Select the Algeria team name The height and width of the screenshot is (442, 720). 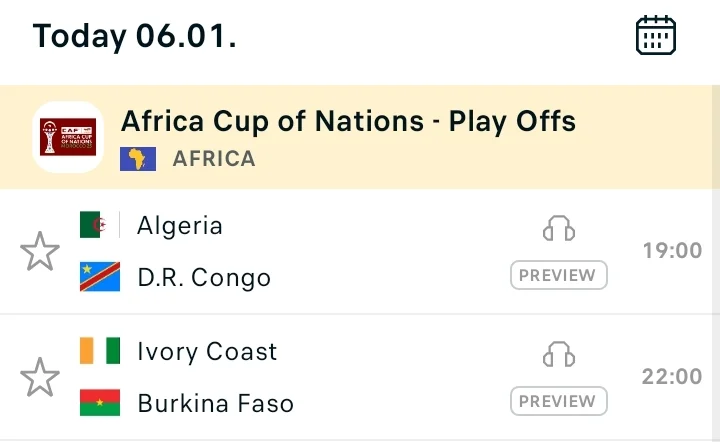tap(180, 225)
